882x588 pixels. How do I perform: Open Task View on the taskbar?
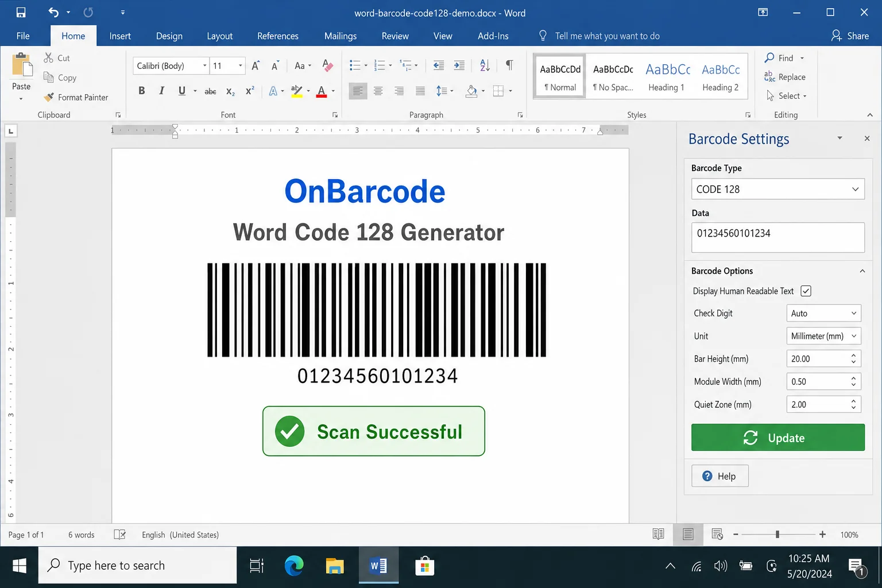tap(257, 566)
